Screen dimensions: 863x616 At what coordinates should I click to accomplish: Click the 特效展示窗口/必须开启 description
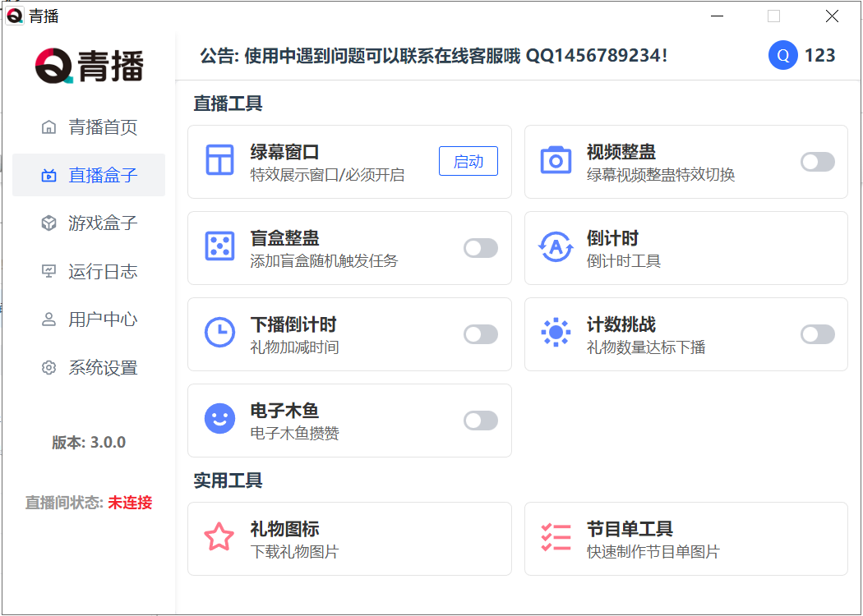click(x=327, y=175)
